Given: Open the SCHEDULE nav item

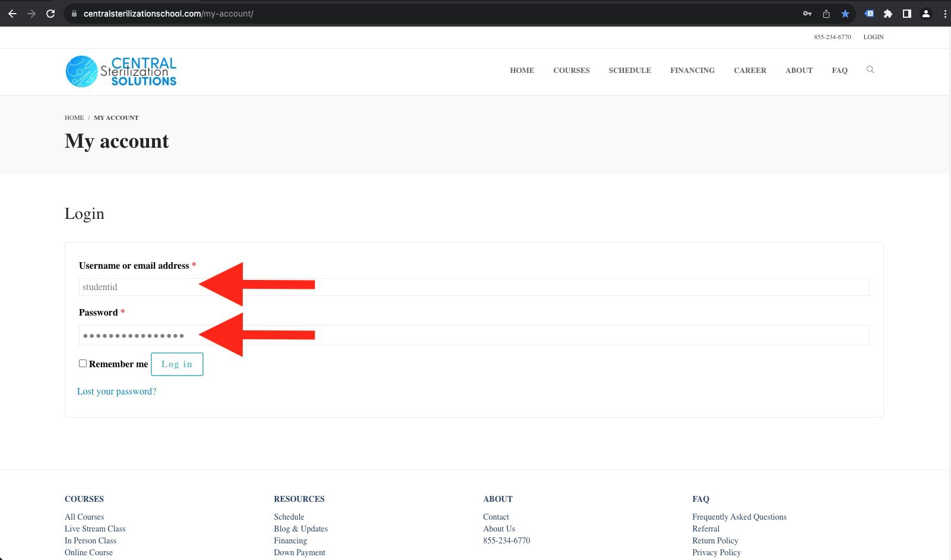Looking at the screenshot, I should point(630,70).
